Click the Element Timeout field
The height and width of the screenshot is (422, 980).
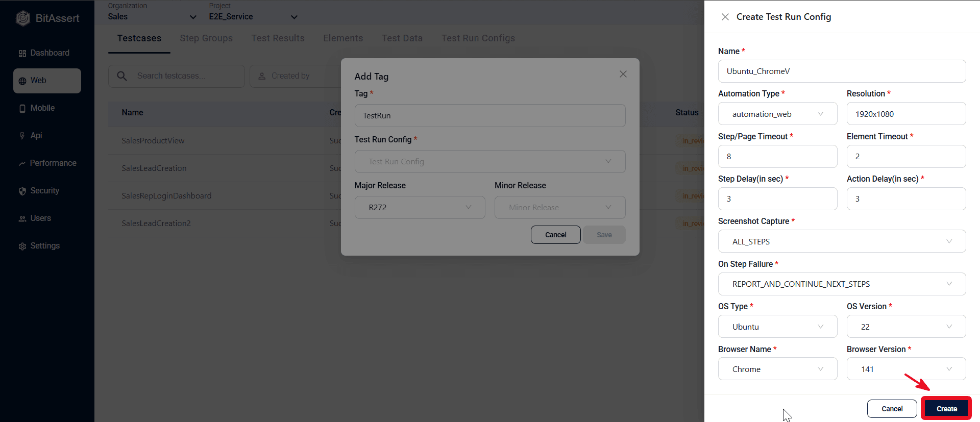tap(906, 156)
